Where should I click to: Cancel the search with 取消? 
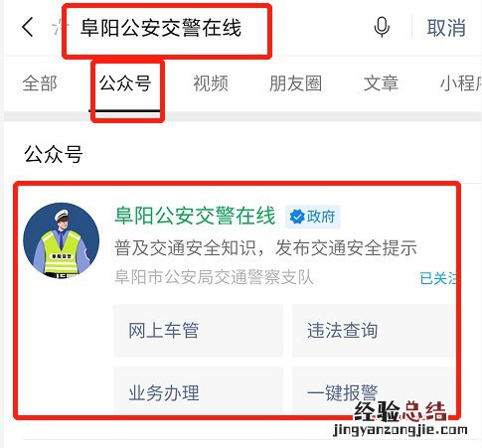pos(446,28)
